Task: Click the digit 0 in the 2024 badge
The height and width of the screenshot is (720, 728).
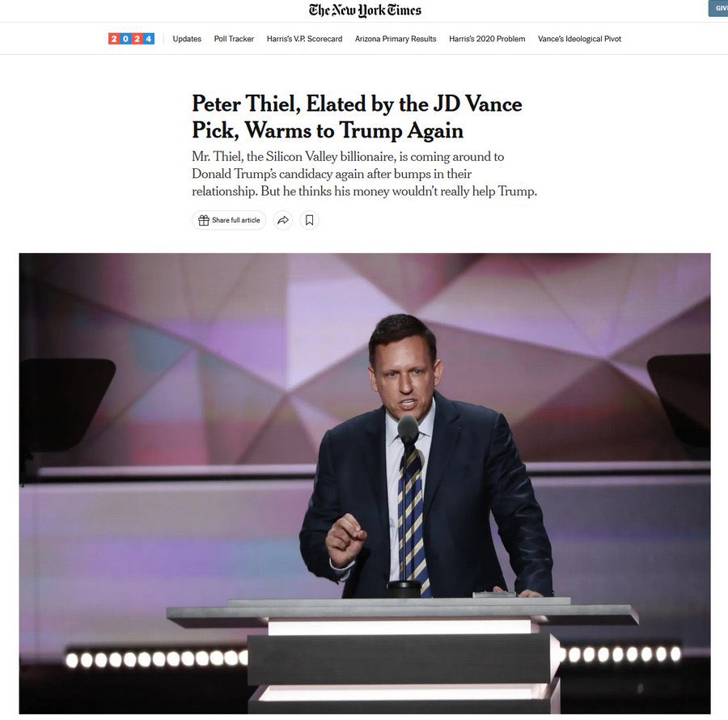Action: (x=126, y=39)
